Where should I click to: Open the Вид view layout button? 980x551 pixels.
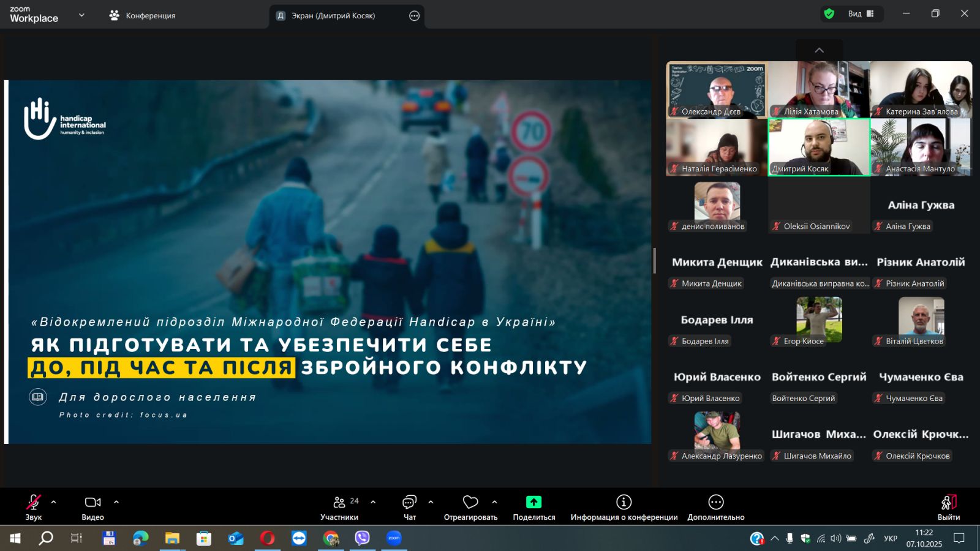tap(861, 14)
